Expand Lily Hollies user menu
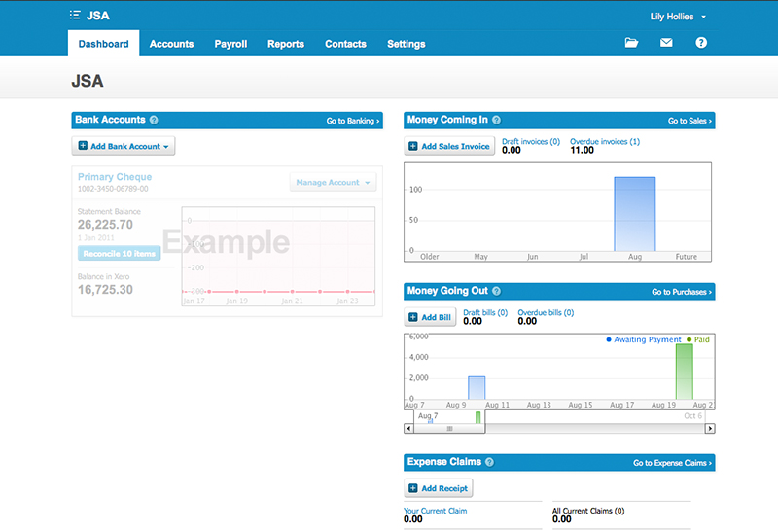Image resolution: width=778 pixels, height=532 pixels. (678, 17)
